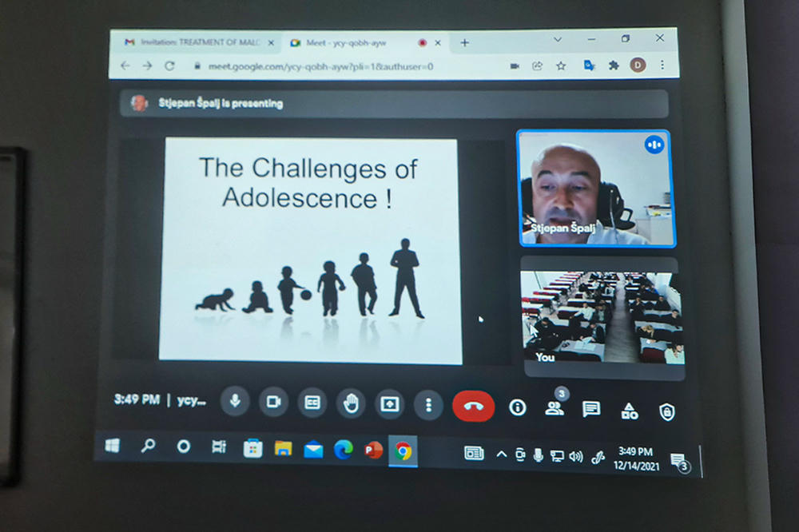Leave the call with red hang-up button
799x532 pixels.
pyautogui.click(x=473, y=406)
